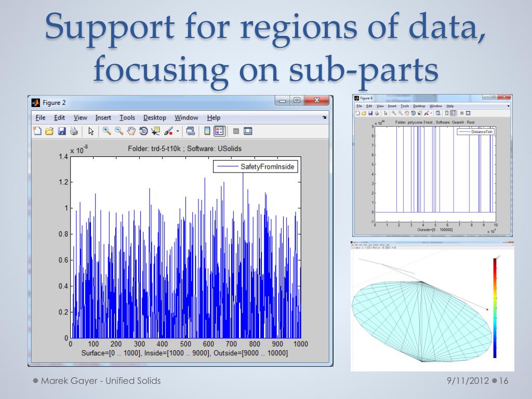532x399 pixels.
Task: Open Window menu in Figure 2
Action: pos(187,117)
